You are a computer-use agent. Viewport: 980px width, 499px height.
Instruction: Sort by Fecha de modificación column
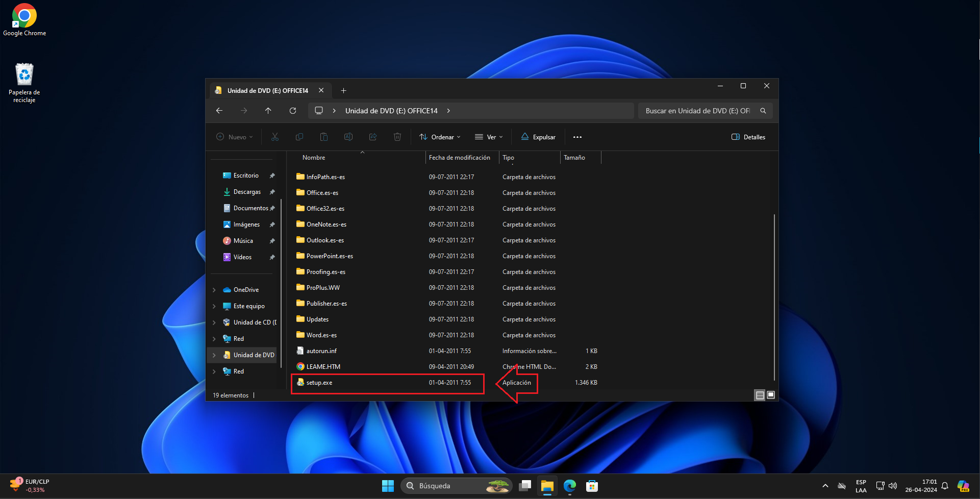[462, 158]
